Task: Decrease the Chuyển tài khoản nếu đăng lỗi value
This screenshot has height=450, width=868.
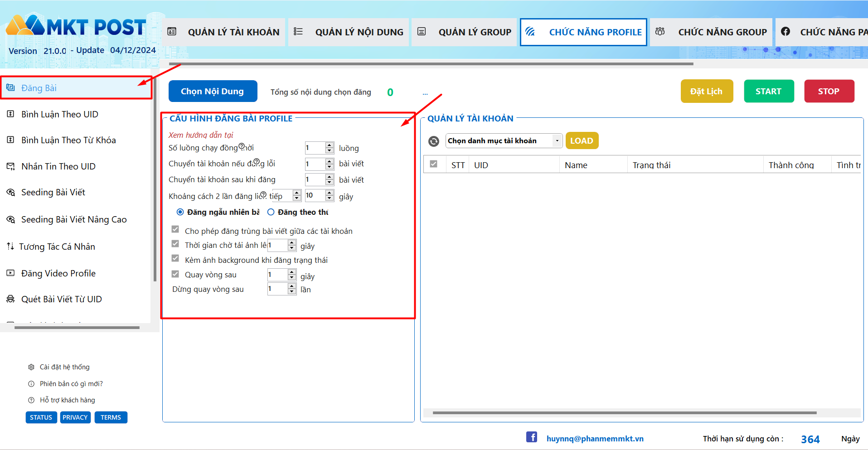Action: click(x=330, y=166)
